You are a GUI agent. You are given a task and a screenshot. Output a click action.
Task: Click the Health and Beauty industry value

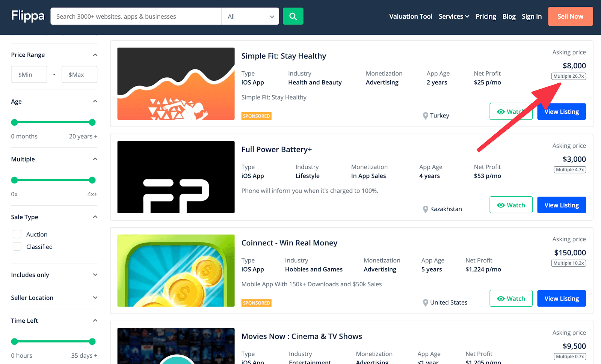pos(315,83)
